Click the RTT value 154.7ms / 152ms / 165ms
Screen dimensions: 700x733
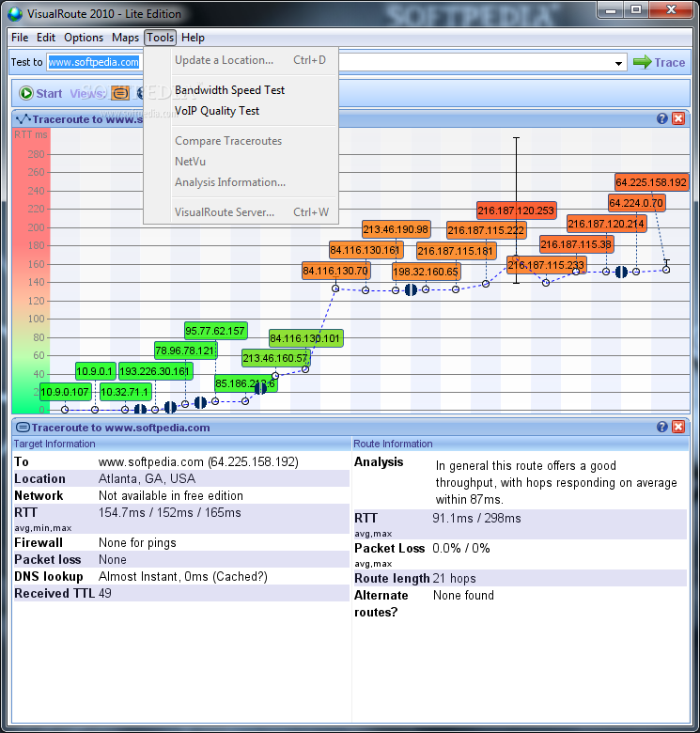[x=170, y=513]
